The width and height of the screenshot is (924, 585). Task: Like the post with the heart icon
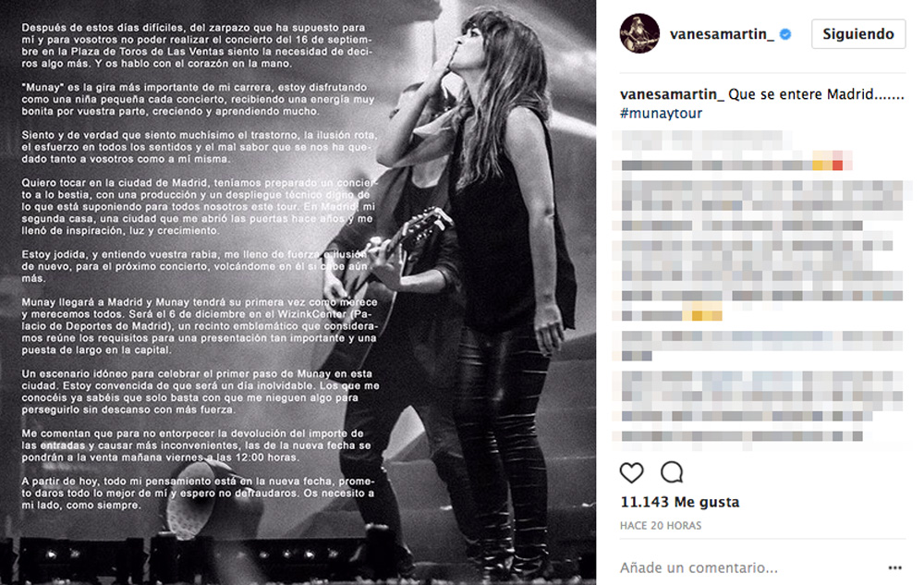click(631, 472)
